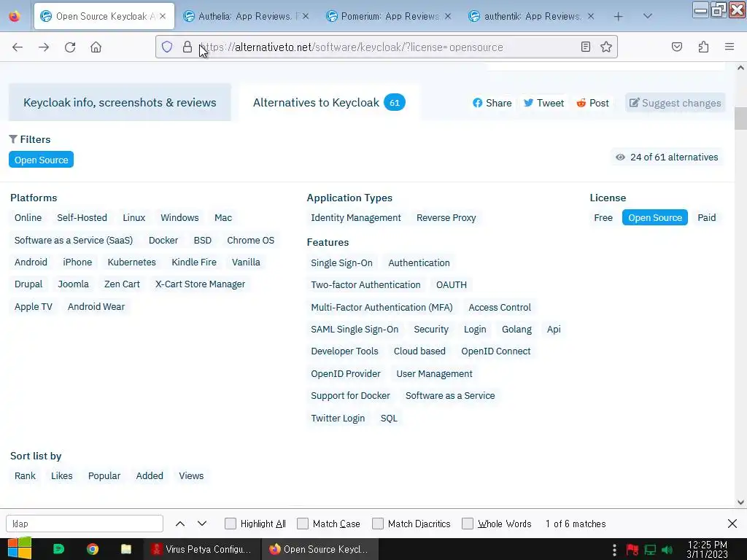Viewport: 747px width, 560px height.
Task: Open Keycloak info, screenshots & reviews tab
Action: pyautogui.click(x=120, y=102)
